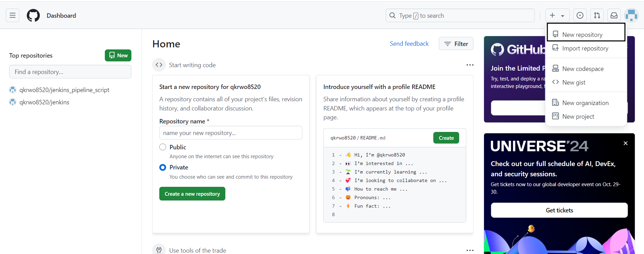The image size is (644, 254).
Task: Click the Dashboard title in header
Action: [x=61, y=15]
